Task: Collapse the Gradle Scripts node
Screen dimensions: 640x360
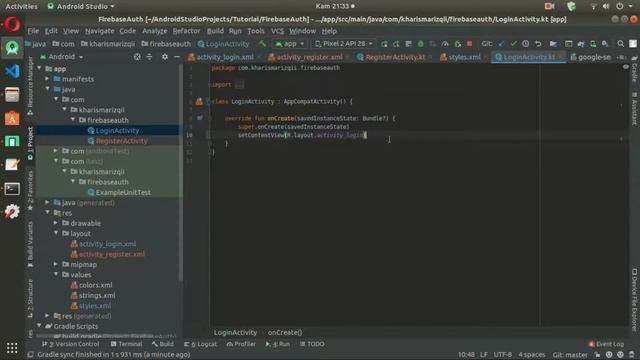Action: click(x=40, y=326)
